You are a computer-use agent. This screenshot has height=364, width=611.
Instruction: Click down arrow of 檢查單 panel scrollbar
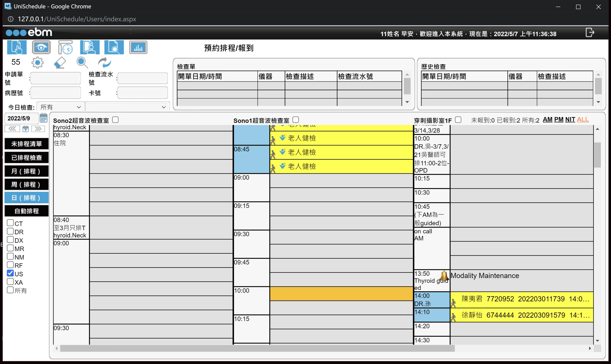[x=407, y=102]
